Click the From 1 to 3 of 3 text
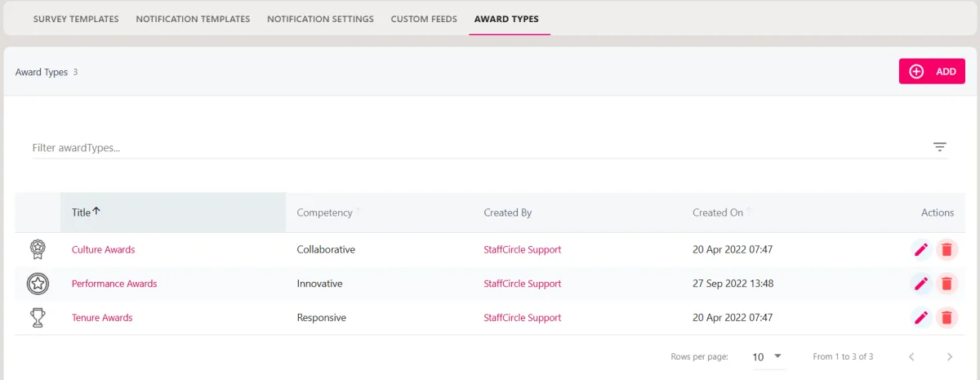Viewport: 980px width, 380px height. click(x=843, y=356)
